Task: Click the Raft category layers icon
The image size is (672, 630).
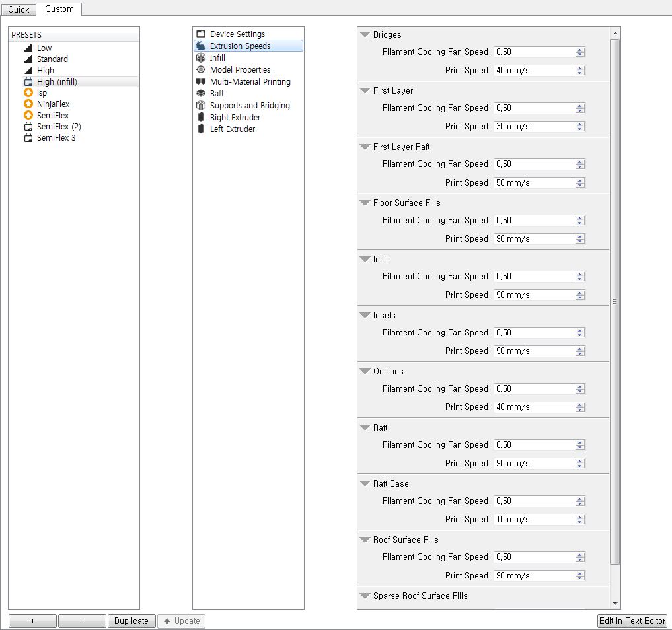Action: pos(201,93)
